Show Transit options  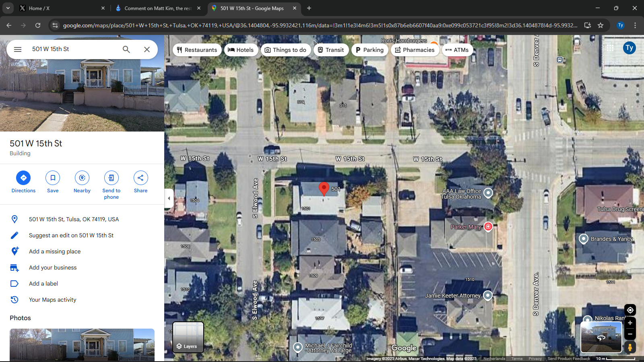331,50
